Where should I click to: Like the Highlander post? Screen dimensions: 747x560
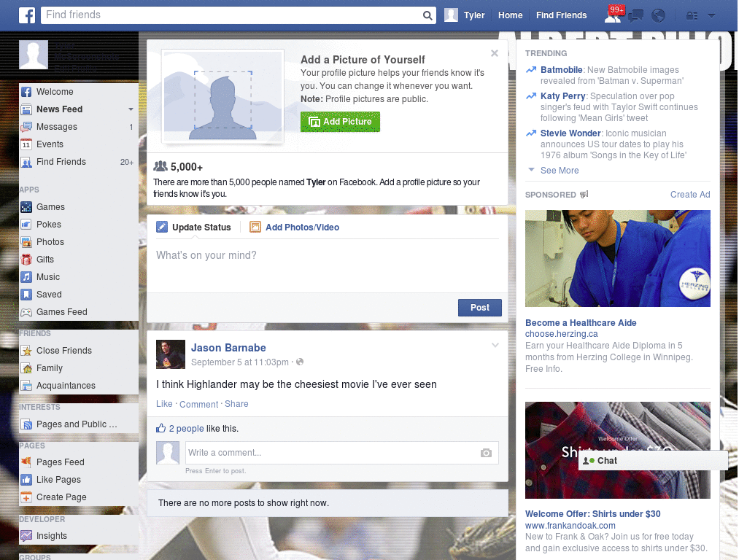(164, 404)
